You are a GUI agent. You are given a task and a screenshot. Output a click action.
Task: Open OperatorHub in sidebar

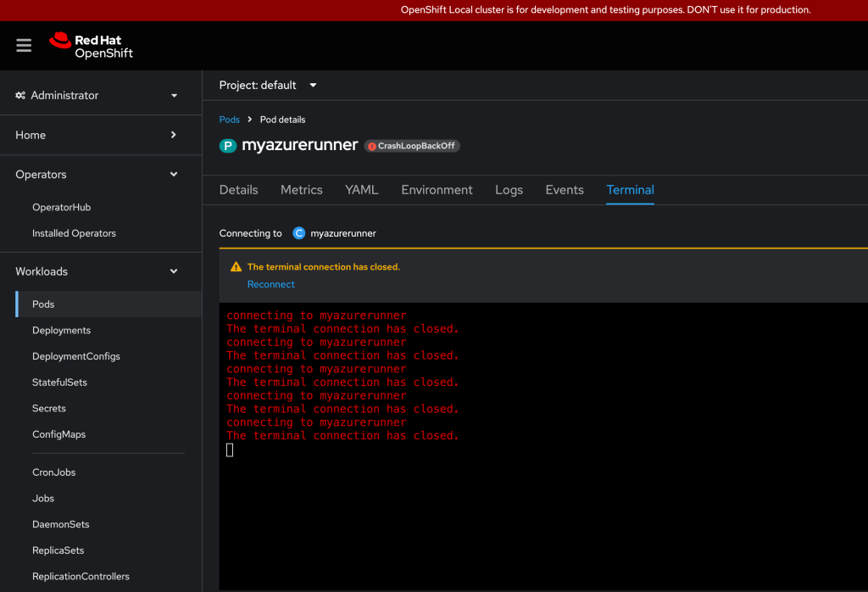pyautogui.click(x=61, y=207)
